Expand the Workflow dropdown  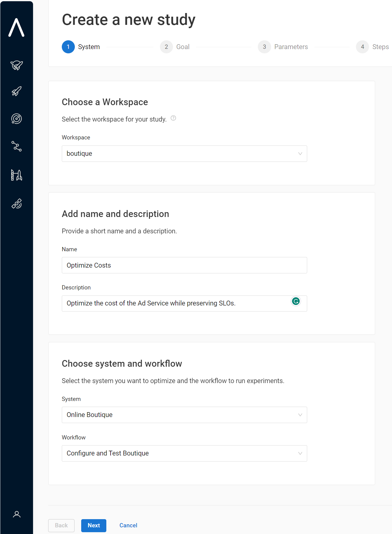[x=184, y=453]
